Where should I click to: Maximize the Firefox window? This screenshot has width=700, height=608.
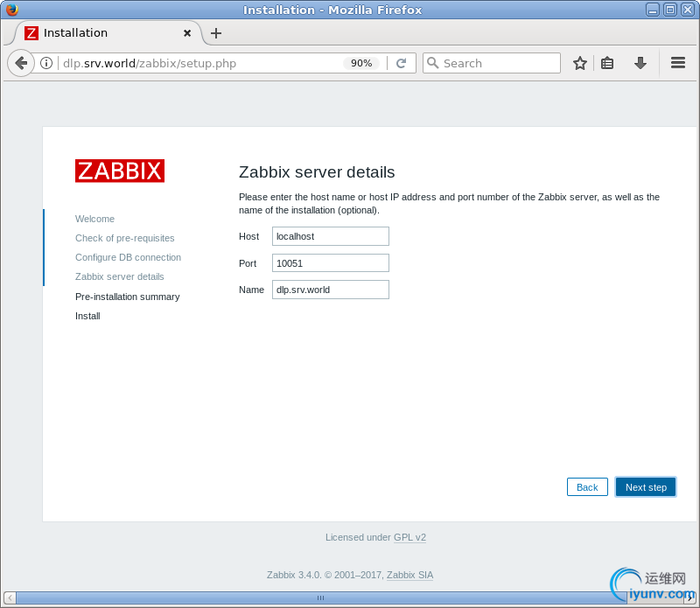(669, 10)
